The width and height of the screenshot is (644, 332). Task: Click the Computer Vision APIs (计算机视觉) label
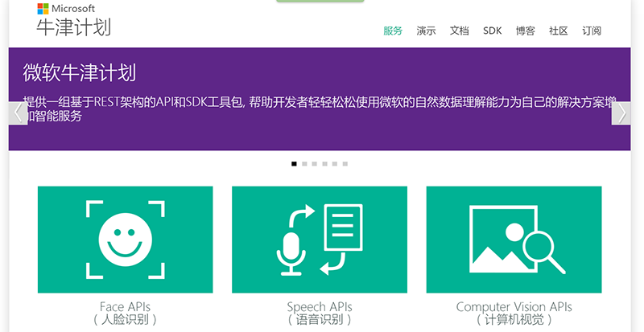(x=514, y=314)
